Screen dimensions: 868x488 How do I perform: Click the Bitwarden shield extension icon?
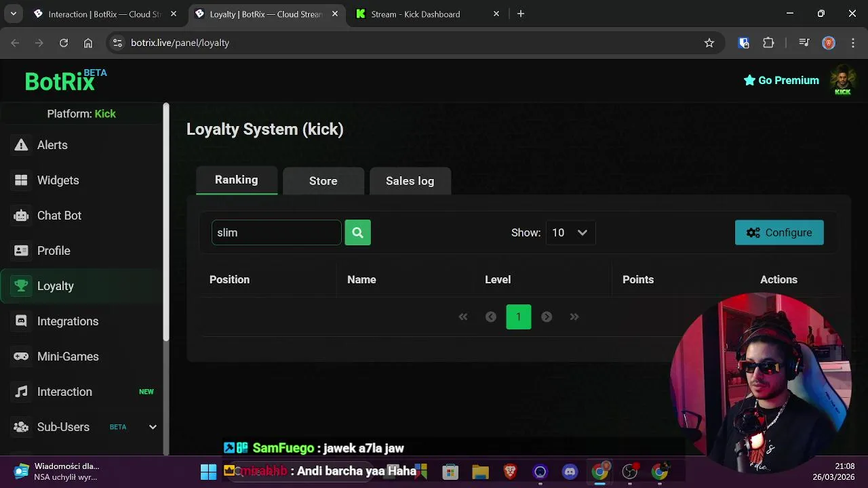click(x=744, y=43)
